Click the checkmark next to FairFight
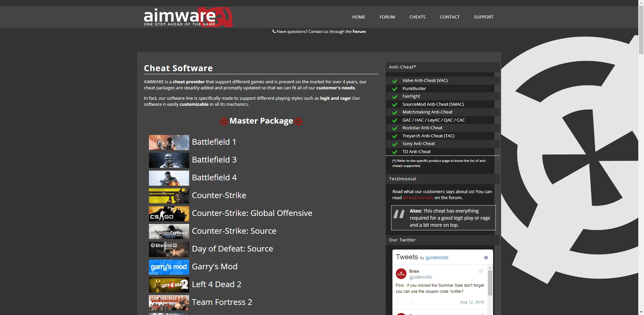The height and width of the screenshot is (315, 644). pos(394,97)
